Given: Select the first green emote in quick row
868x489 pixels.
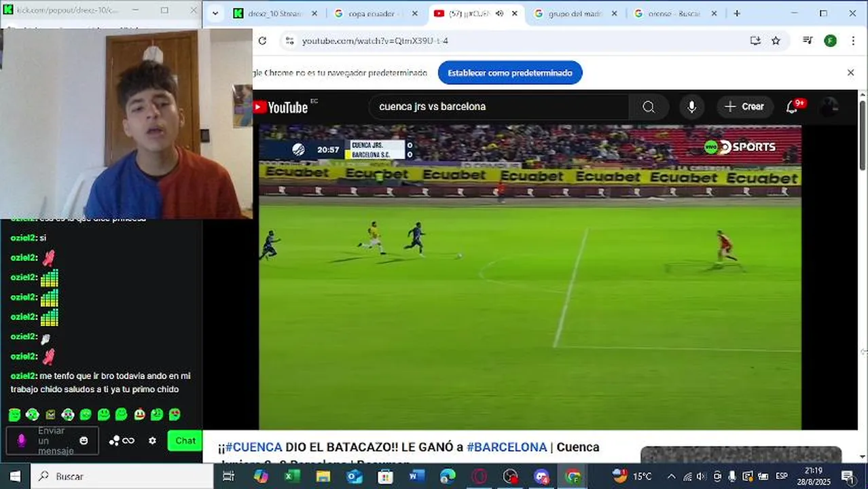Looking at the screenshot, I should [14, 414].
